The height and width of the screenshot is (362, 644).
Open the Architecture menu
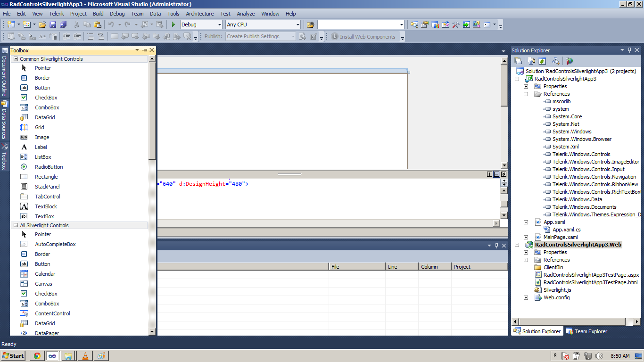[x=199, y=14]
